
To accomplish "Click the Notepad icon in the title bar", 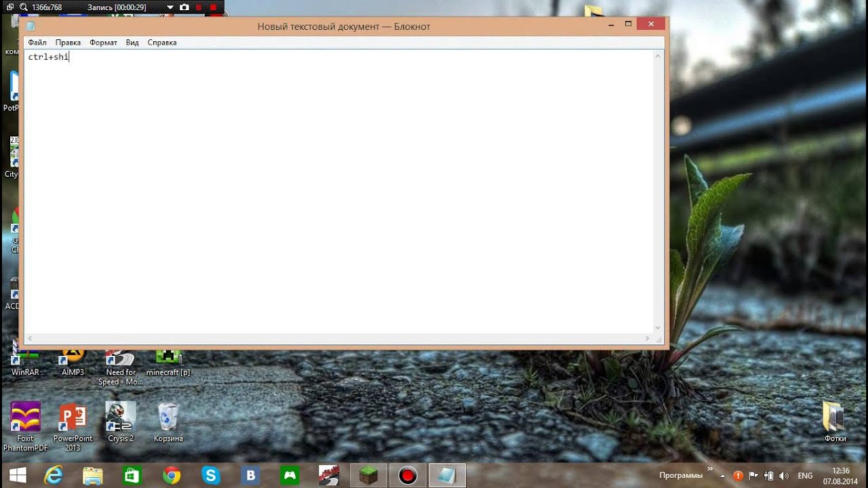I will click(31, 26).
